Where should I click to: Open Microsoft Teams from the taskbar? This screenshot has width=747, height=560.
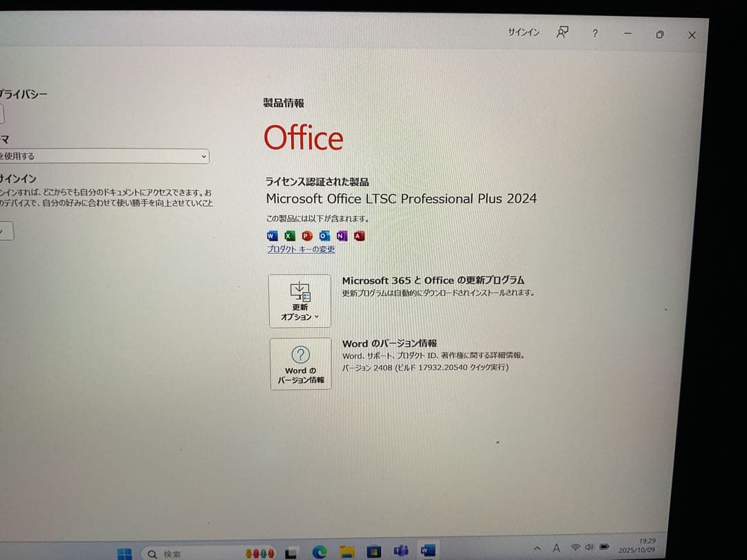(x=401, y=551)
